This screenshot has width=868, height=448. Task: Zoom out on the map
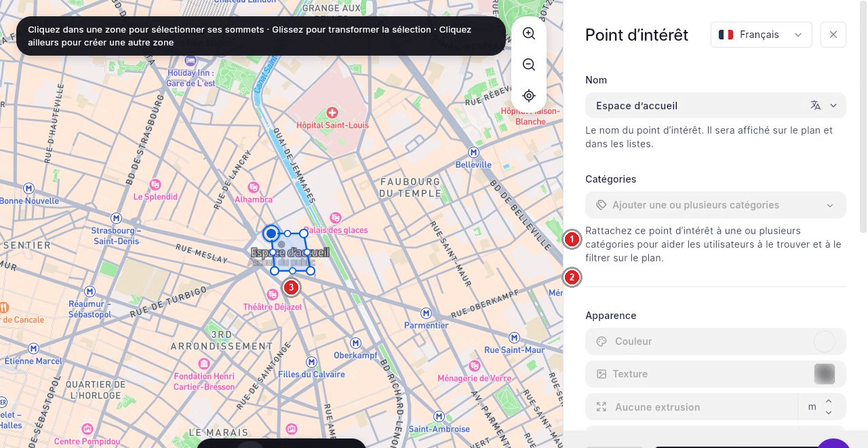click(x=529, y=64)
